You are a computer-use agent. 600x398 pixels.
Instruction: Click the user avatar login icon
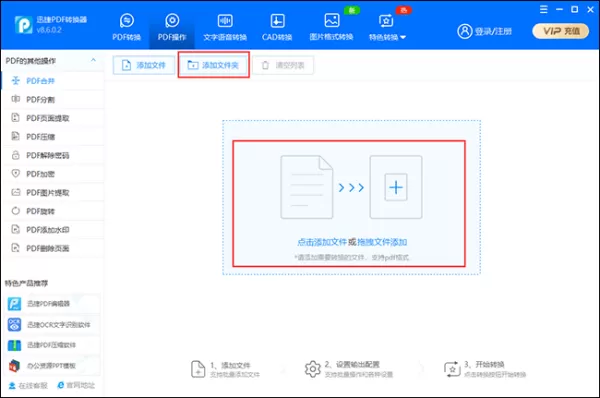(465, 31)
